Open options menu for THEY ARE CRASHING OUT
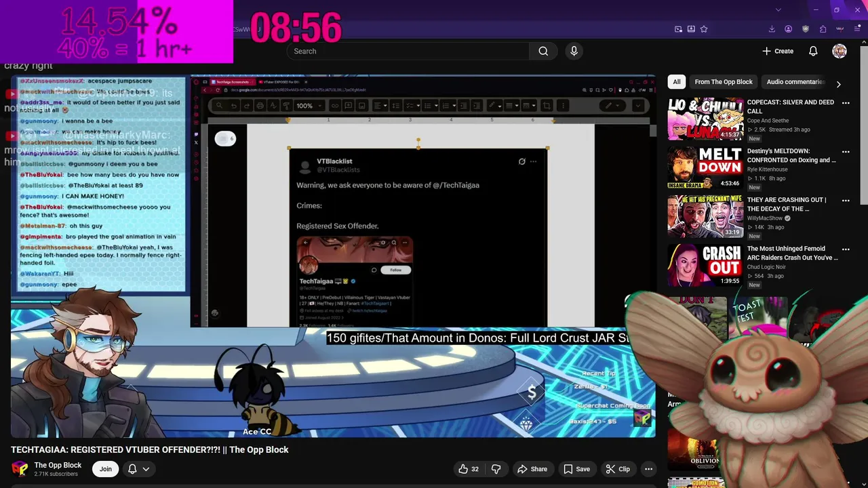 tap(846, 201)
